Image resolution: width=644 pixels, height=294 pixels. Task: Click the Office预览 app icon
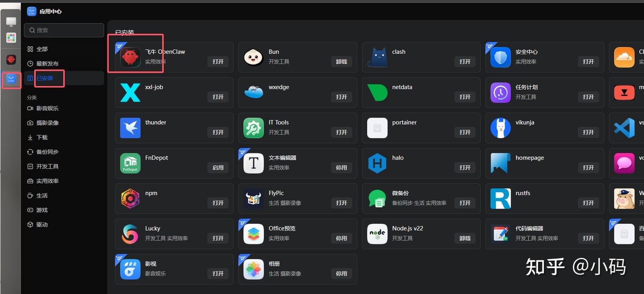pos(254,234)
